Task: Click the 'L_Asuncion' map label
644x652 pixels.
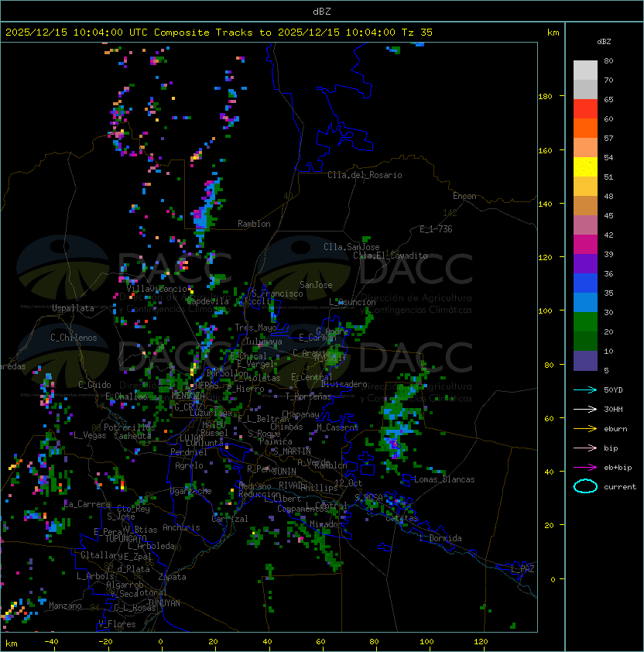Action: click(x=352, y=302)
